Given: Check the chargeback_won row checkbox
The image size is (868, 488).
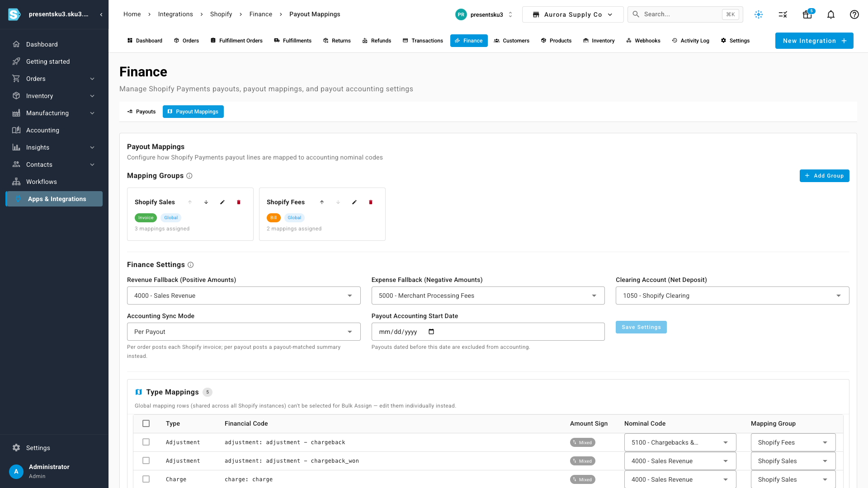Looking at the screenshot, I should point(146,460).
